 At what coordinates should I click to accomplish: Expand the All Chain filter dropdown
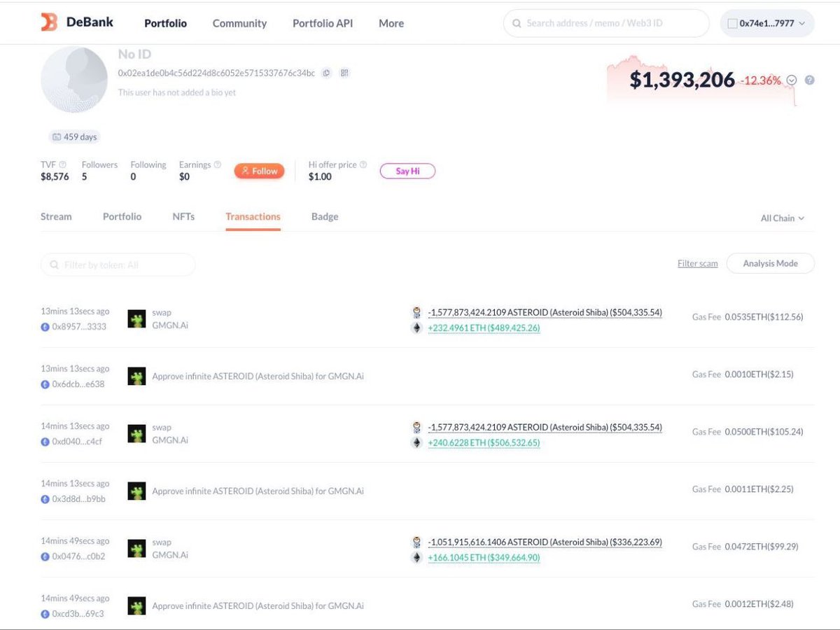(783, 218)
